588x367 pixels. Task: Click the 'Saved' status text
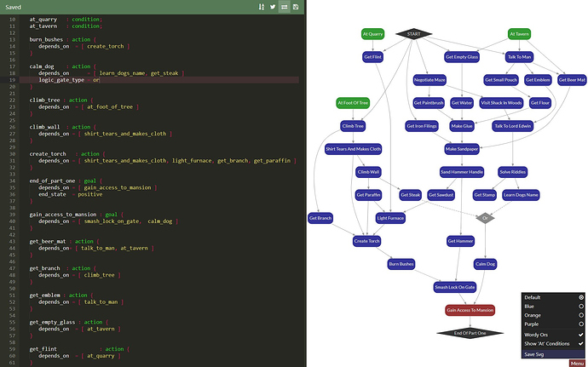pyautogui.click(x=13, y=7)
